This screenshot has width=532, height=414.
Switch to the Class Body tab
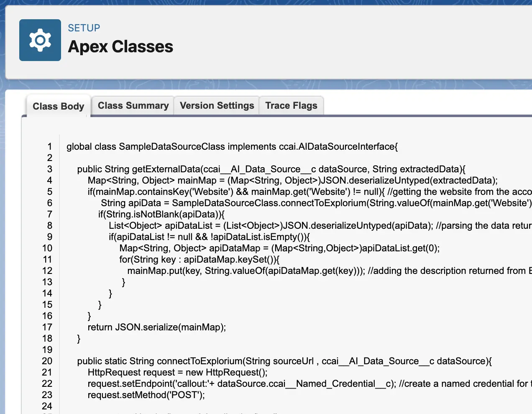58,106
